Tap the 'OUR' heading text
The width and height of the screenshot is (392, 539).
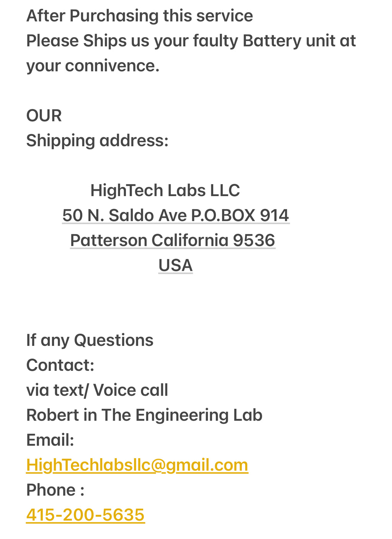click(44, 116)
